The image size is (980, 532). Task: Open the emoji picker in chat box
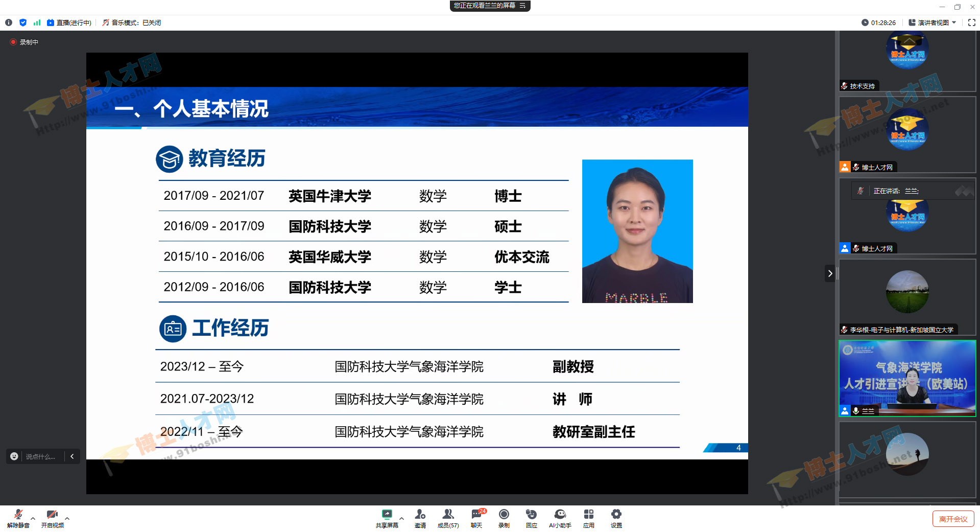pos(14,456)
